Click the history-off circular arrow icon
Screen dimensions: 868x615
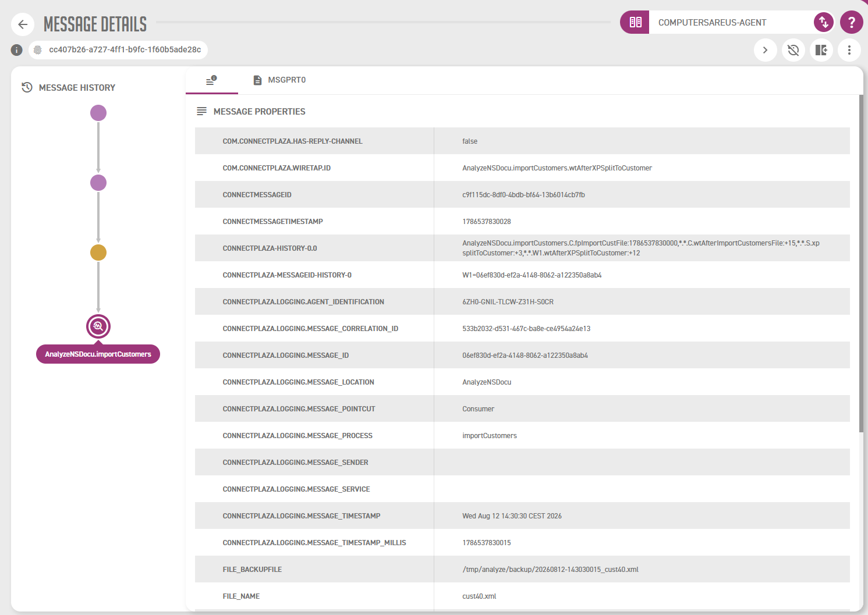pyautogui.click(x=793, y=50)
